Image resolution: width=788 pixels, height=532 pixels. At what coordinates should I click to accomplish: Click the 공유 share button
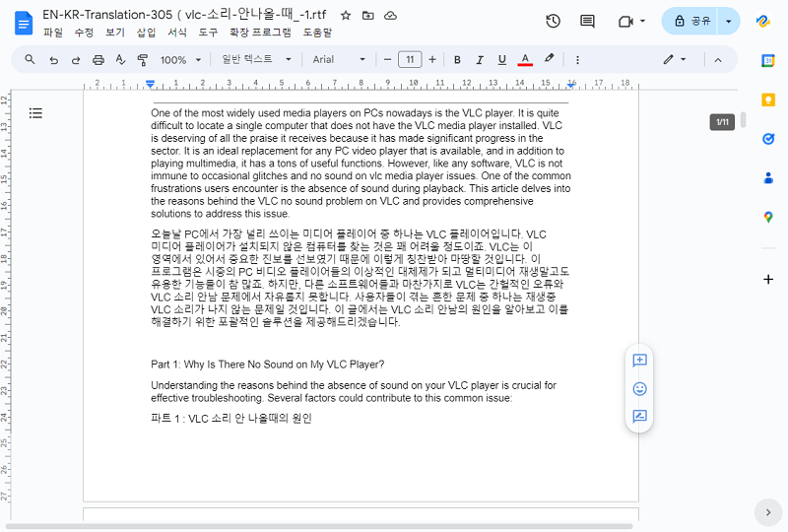689,21
